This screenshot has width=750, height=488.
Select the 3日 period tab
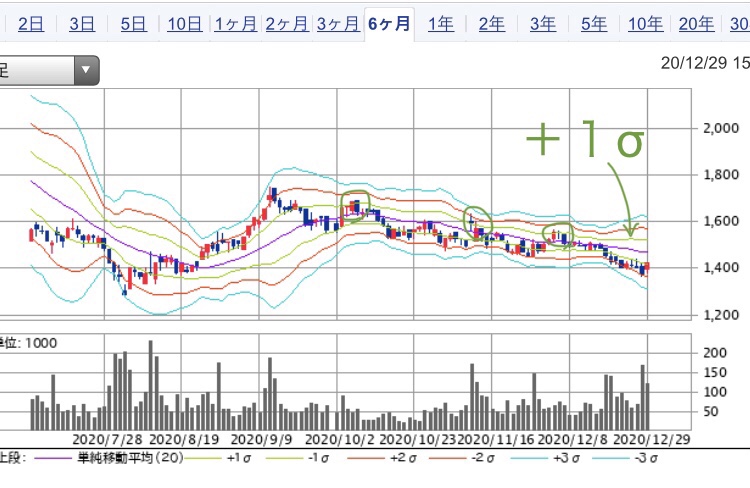point(82,23)
